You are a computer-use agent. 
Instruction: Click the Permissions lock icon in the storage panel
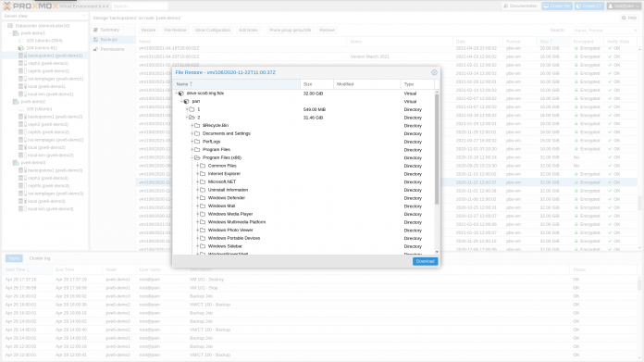coord(95,49)
